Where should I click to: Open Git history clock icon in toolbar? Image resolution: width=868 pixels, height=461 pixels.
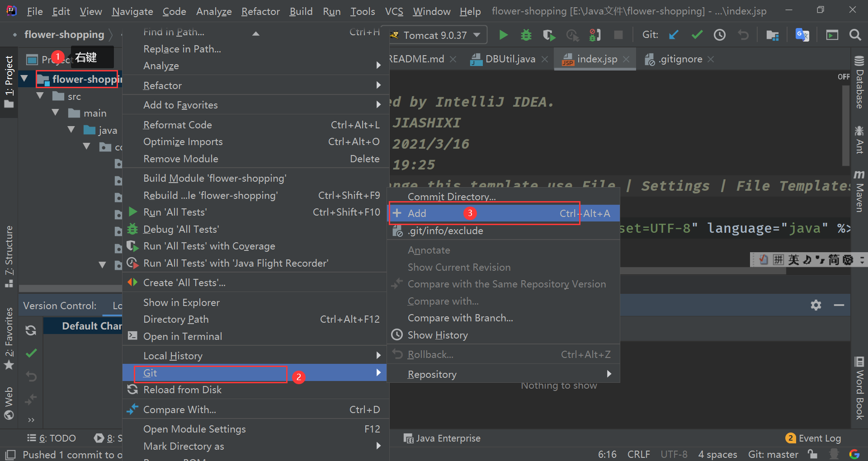pos(720,35)
